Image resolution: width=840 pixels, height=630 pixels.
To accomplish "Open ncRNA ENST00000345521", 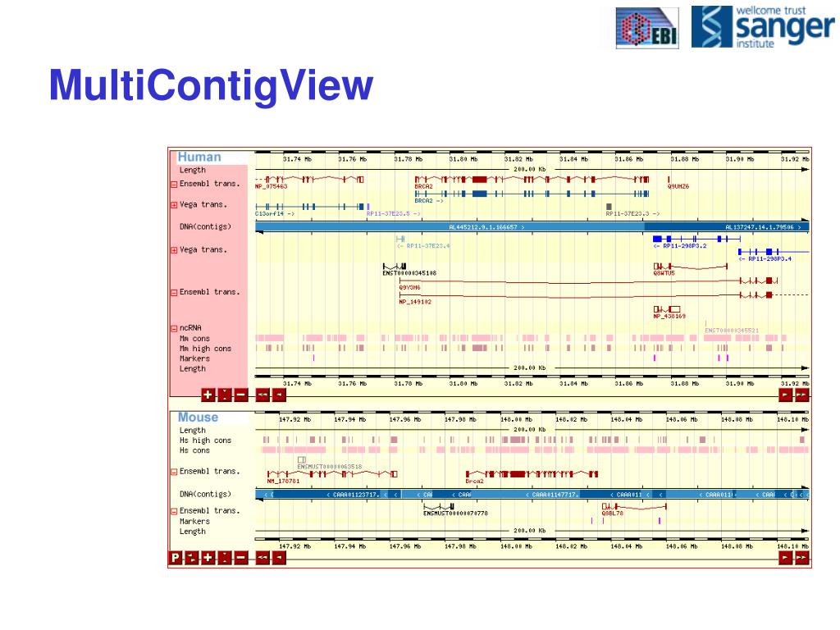I will (732, 330).
